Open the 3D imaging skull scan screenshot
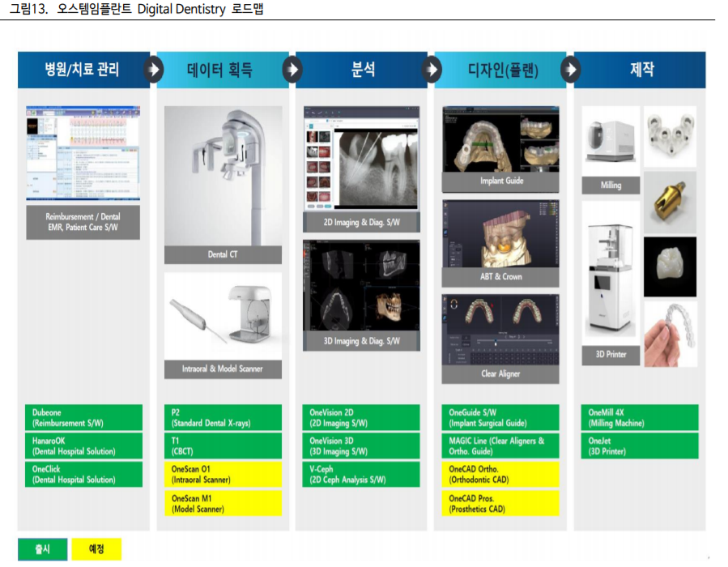 (x=362, y=286)
